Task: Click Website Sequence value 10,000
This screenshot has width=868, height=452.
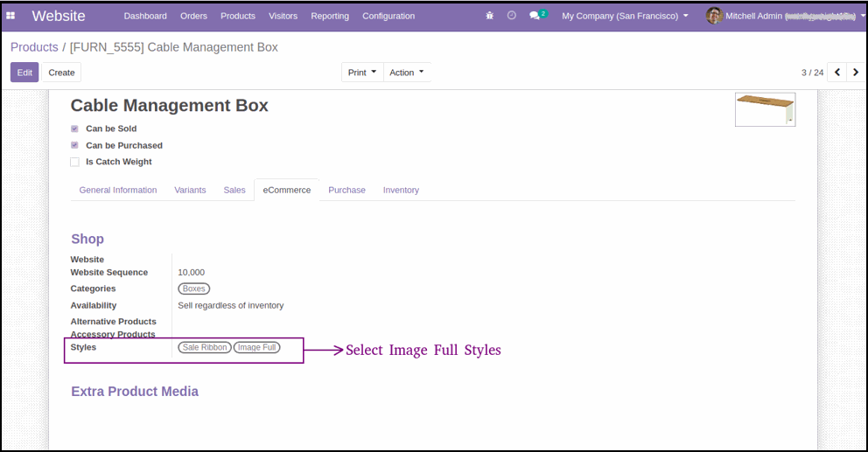Action: click(191, 272)
